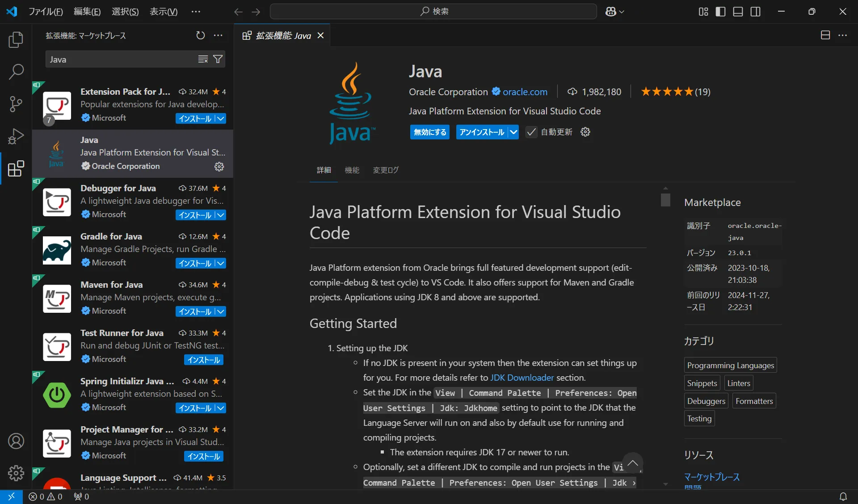
Task: Go back with the navigation arrow
Action: pyautogui.click(x=238, y=12)
